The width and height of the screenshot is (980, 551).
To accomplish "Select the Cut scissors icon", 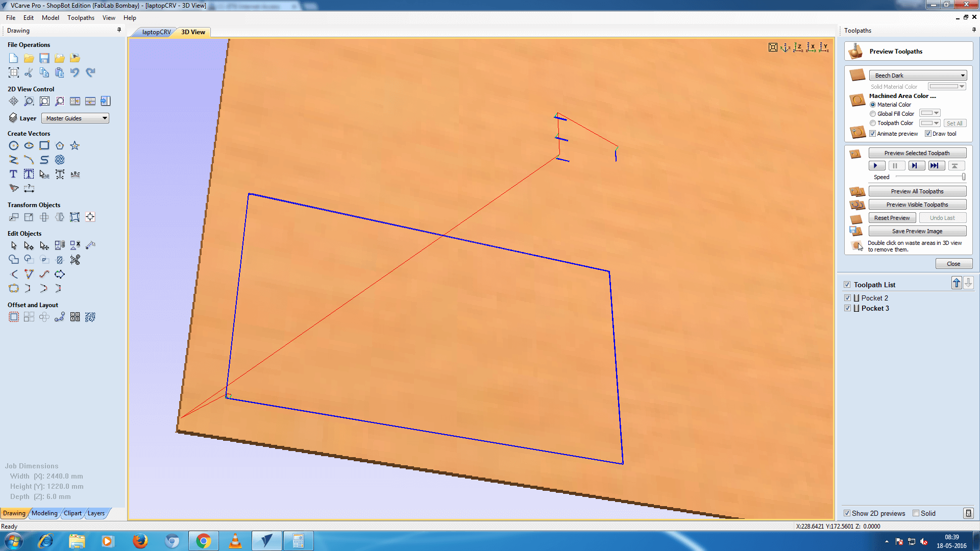I will (x=29, y=72).
